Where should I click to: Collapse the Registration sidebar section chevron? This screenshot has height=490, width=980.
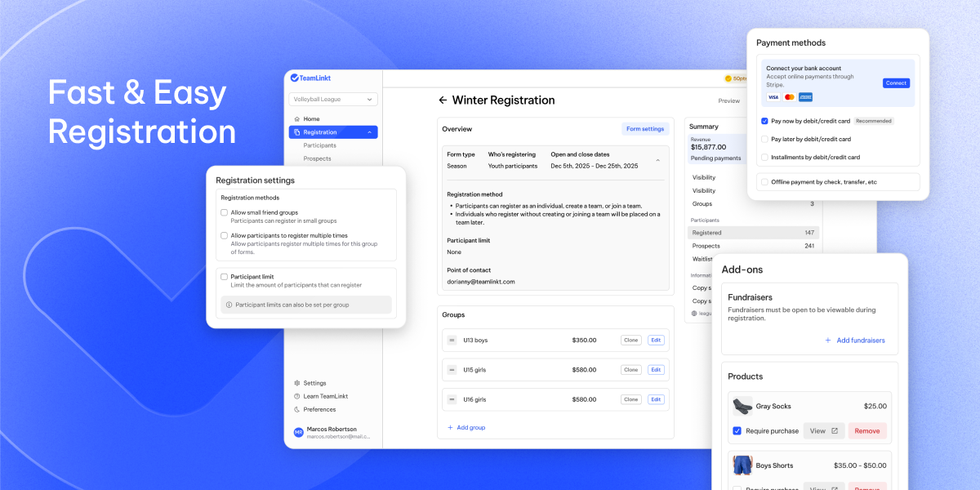[370, 132]
